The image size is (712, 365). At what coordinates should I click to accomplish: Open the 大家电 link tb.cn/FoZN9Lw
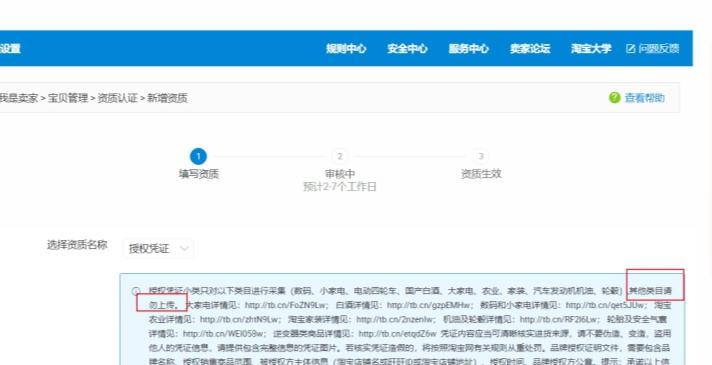[286, 305]
